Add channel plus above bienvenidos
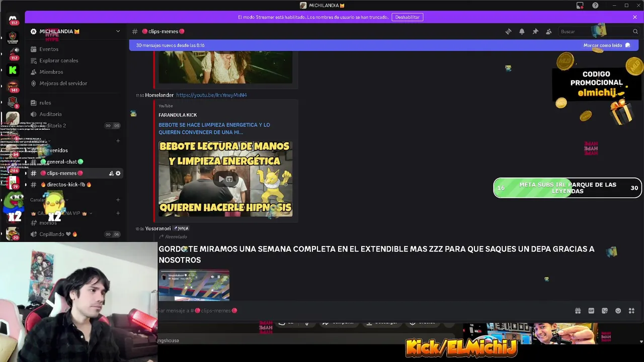The width and height of the screenshot is (644, 362). [x=118, y=141]
